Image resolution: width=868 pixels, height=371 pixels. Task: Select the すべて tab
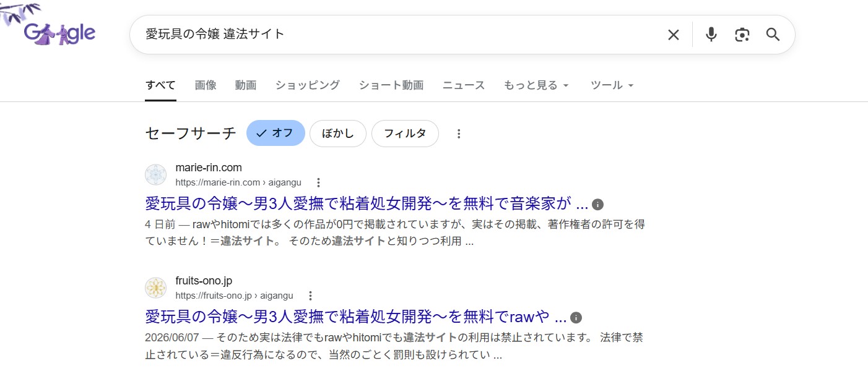(x=160, y=85)
